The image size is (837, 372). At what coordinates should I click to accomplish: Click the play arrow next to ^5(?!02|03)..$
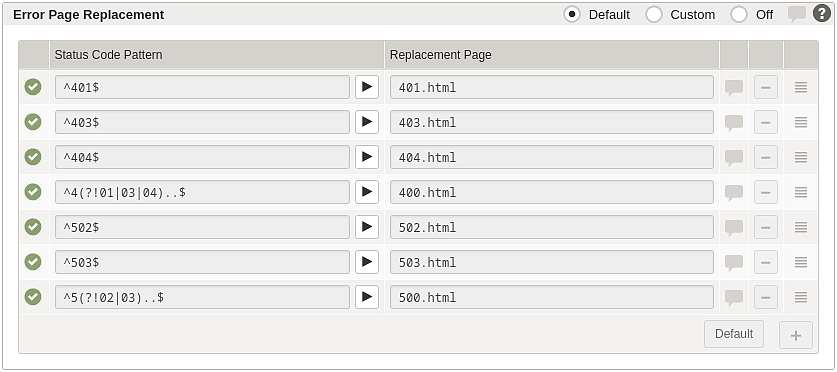tap(367, 297)
